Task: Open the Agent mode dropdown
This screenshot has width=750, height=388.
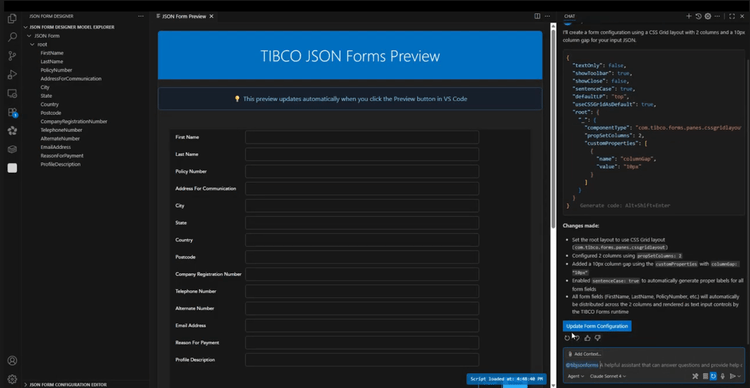Action: click(x=575, y=377)
